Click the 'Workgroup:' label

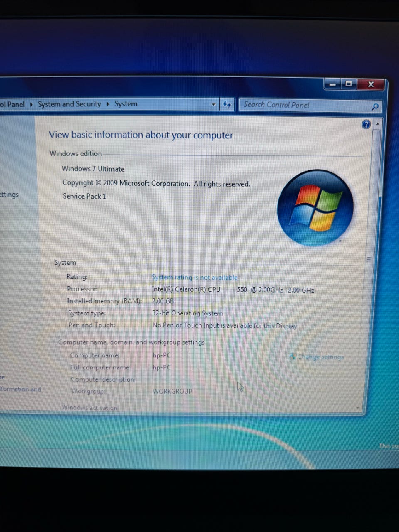[88, 391]
